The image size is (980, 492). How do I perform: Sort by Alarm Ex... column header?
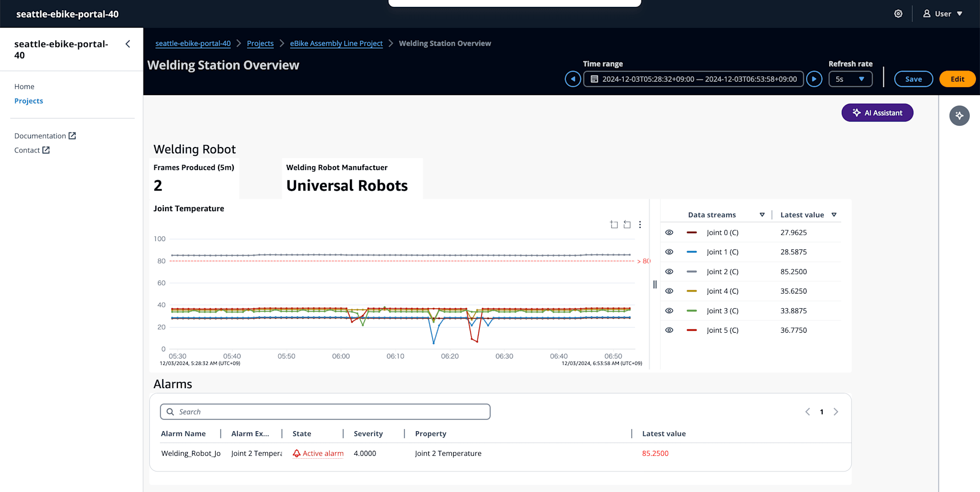click(x=250, y=434)
